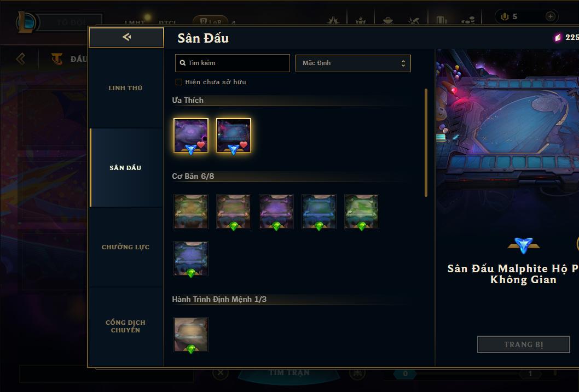Click the heart on first favorite arena

pos(201,145)
